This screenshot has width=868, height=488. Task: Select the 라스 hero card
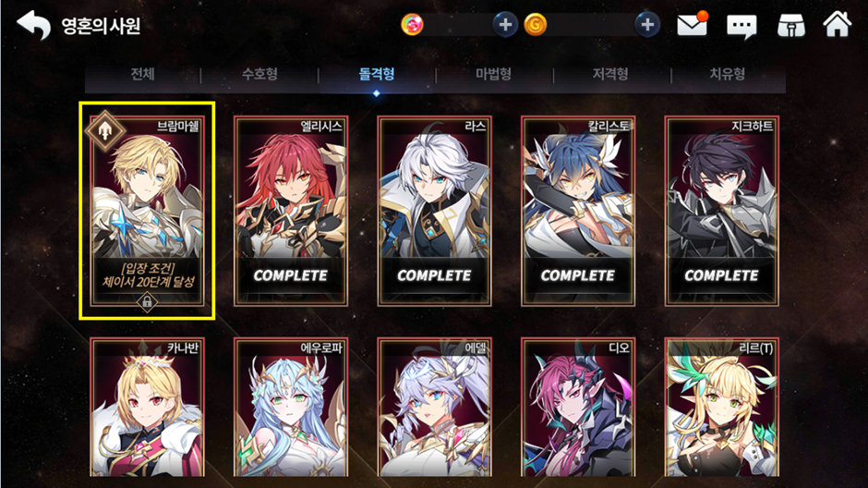coord(434,211)
